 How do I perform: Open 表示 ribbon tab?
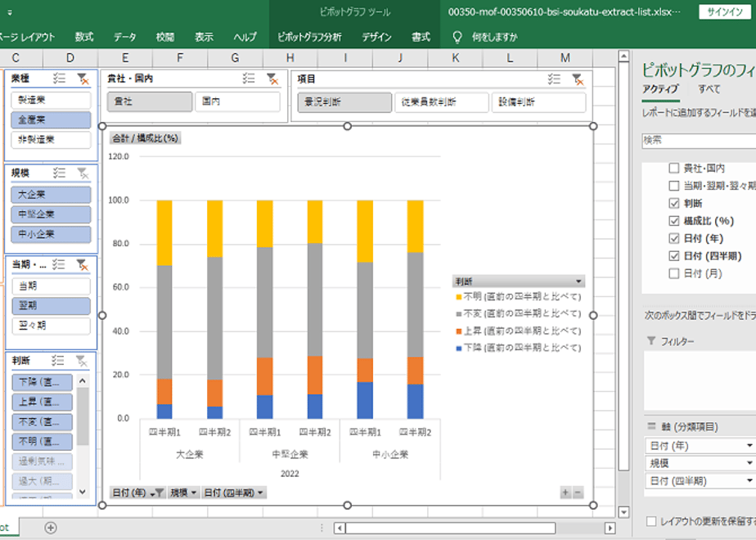204,37
